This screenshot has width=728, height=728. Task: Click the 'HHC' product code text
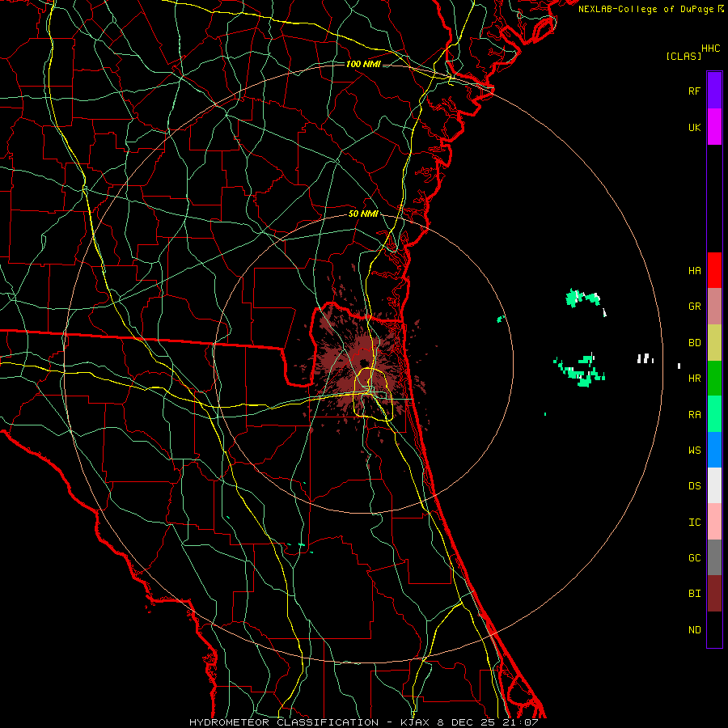click(x=710, y=49)
